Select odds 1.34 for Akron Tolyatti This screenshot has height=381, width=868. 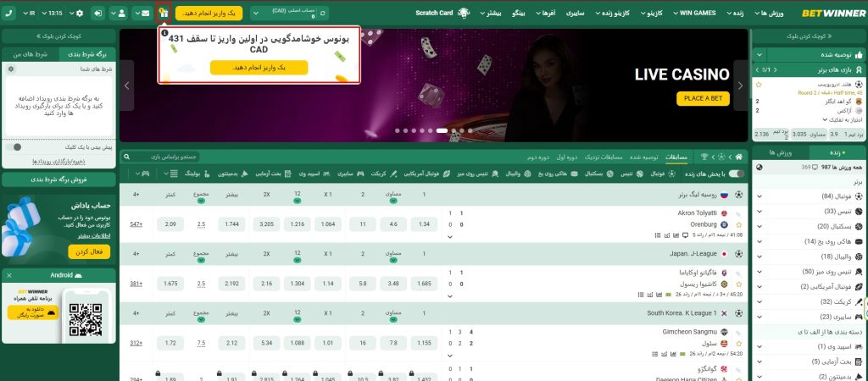tap(424, 224)
